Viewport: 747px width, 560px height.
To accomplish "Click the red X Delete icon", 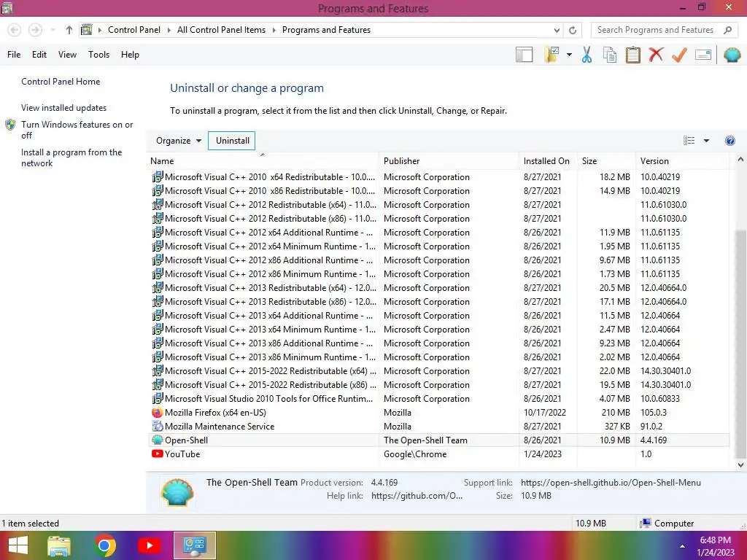I will coord(656,54).
